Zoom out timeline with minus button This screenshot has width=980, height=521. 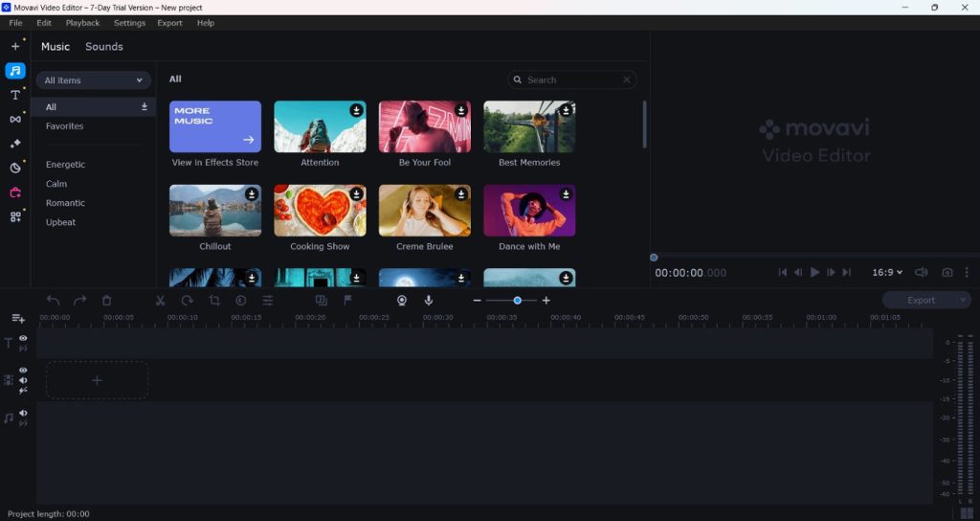(477, 301)
